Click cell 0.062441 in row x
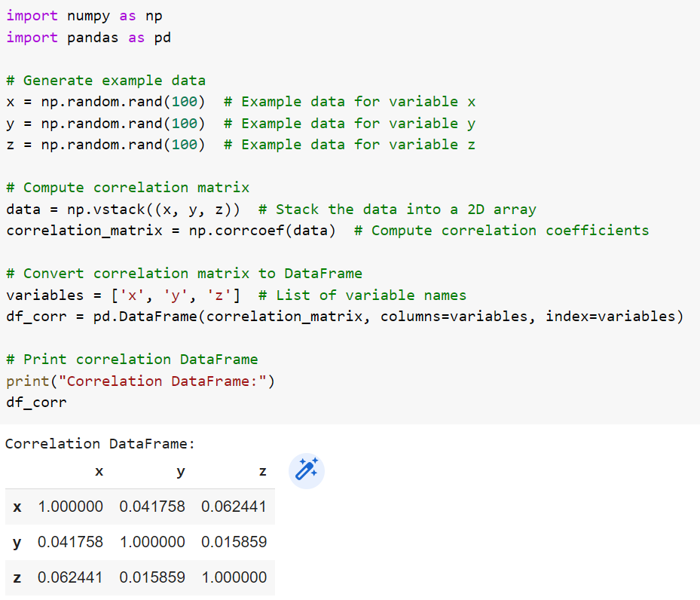 234,507
